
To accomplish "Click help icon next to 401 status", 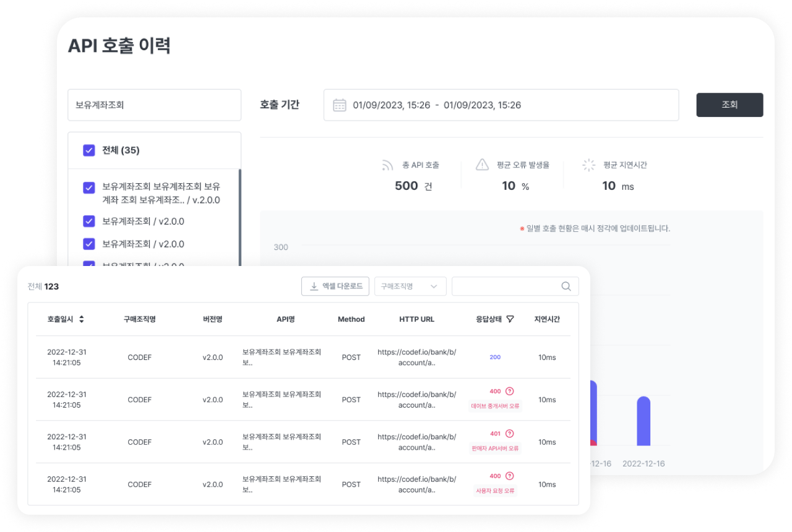I will [x=510, y=434].
